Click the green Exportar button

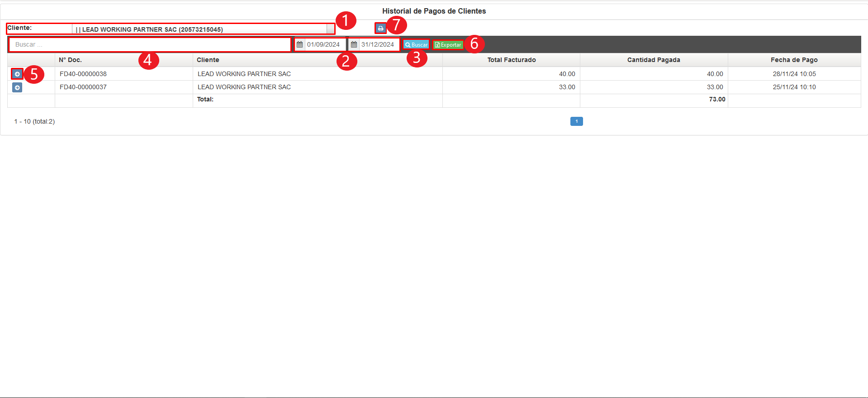click(448, 45)
